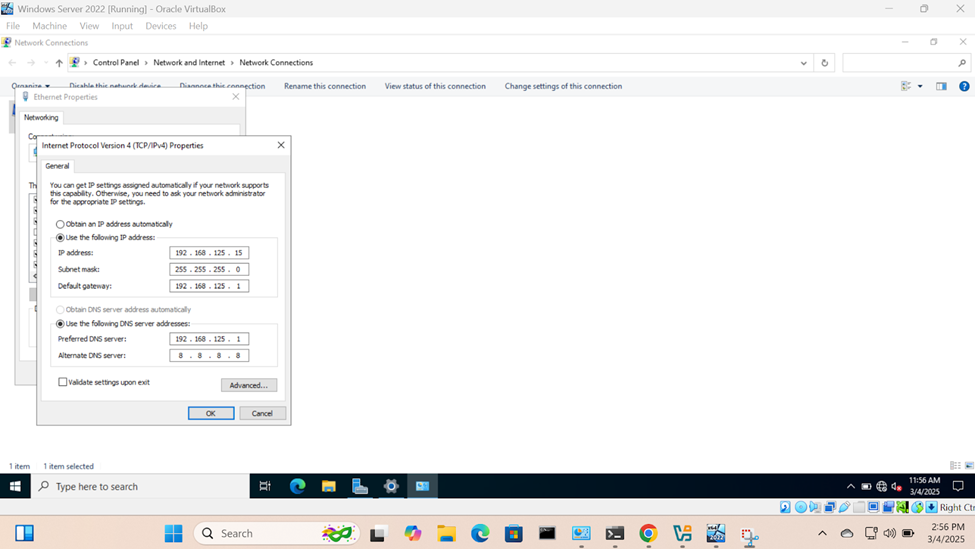Open the VirtualBox File menu

(12, 26)
